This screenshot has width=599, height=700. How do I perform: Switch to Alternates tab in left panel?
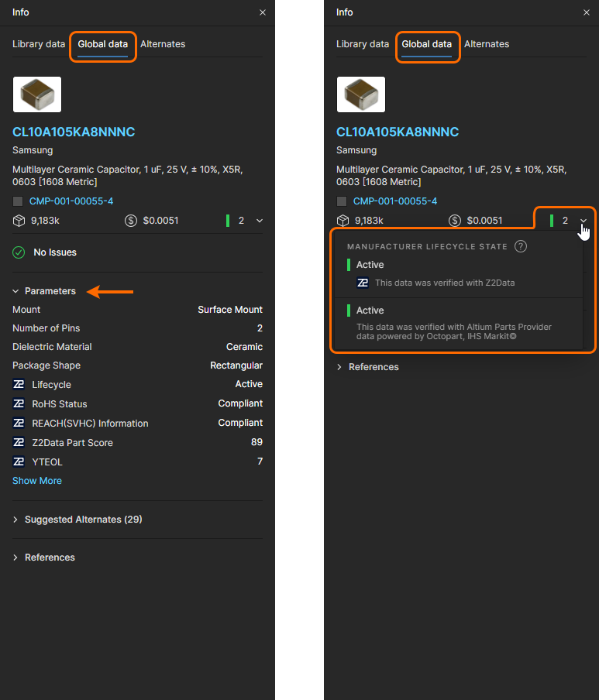pos(163,44)
